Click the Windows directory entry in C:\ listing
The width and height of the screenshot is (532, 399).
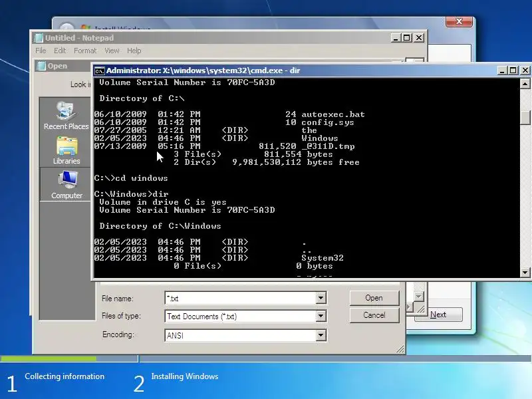pos(320,138)
